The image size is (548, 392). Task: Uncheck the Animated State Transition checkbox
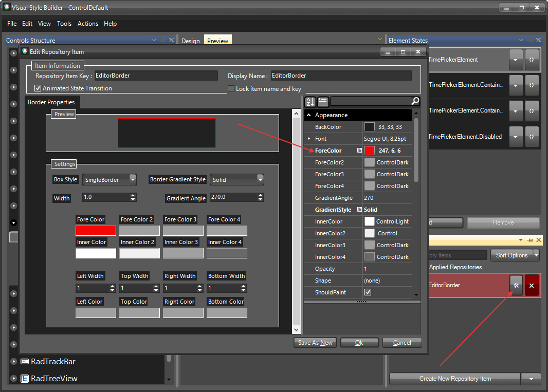point(38,87)
